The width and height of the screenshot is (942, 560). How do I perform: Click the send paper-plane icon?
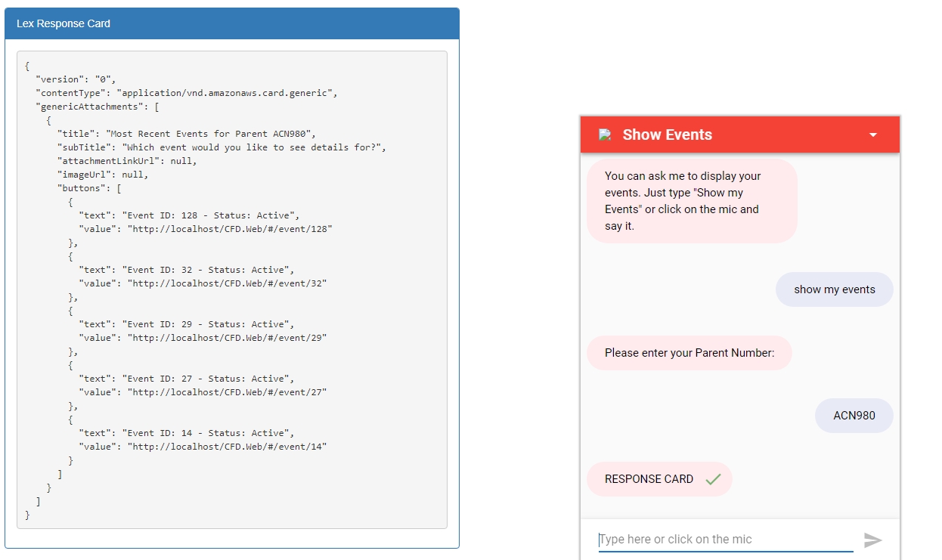tap(873, 540)
